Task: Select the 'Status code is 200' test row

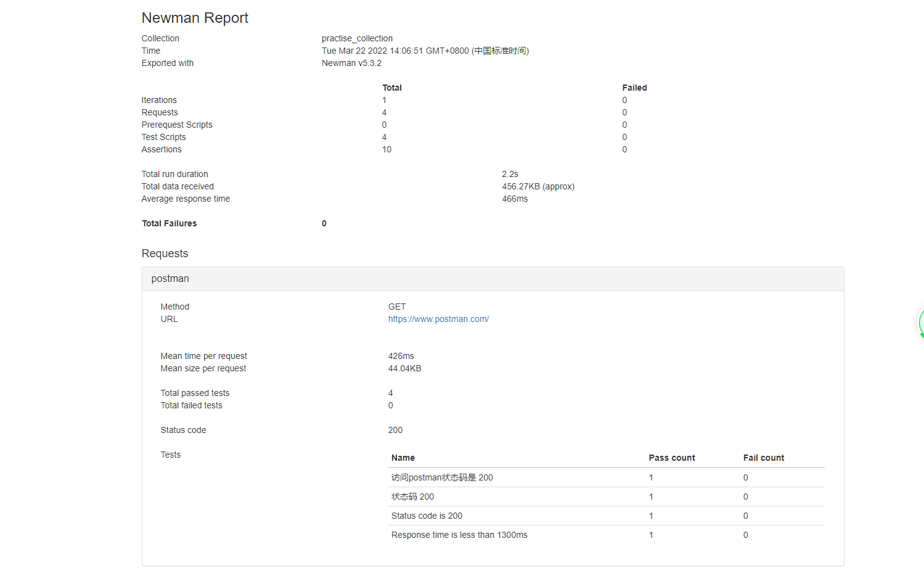Action: coord(427,516)
